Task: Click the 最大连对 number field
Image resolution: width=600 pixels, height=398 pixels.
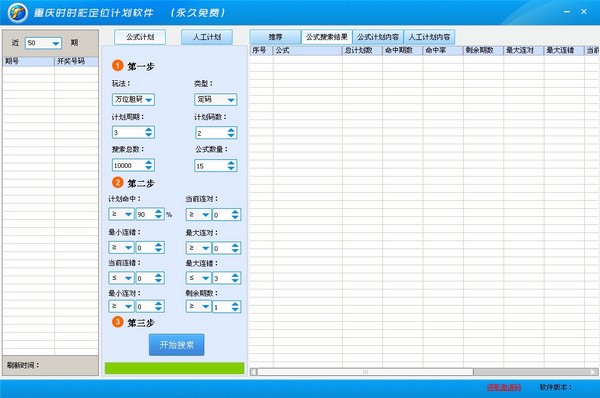Action: 222,248
